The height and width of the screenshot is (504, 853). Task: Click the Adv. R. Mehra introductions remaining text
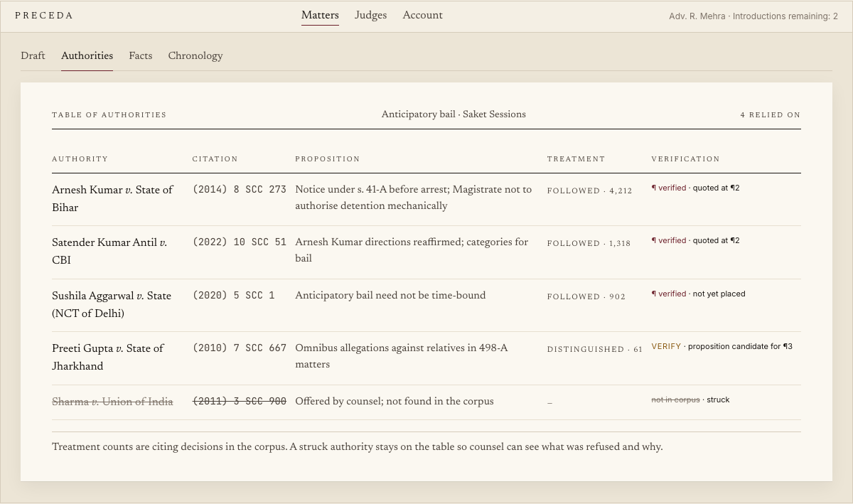[753, 16]
